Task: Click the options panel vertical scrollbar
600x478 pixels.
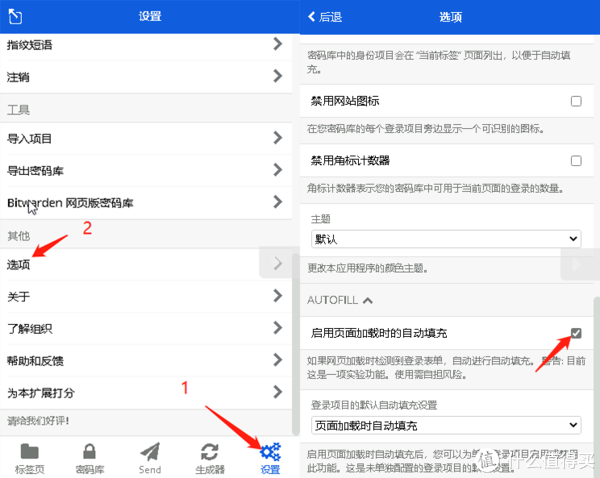Action: pyautogui.click(x=597, y=387)
